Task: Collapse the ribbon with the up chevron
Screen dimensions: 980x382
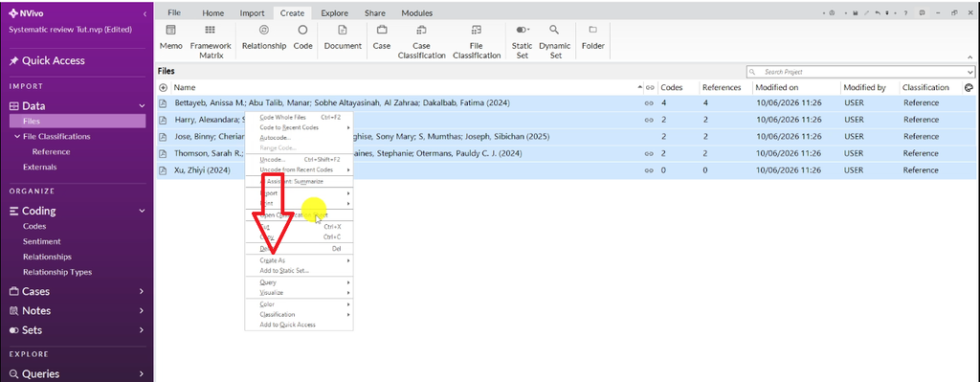Action: click(x=970, y=57)
